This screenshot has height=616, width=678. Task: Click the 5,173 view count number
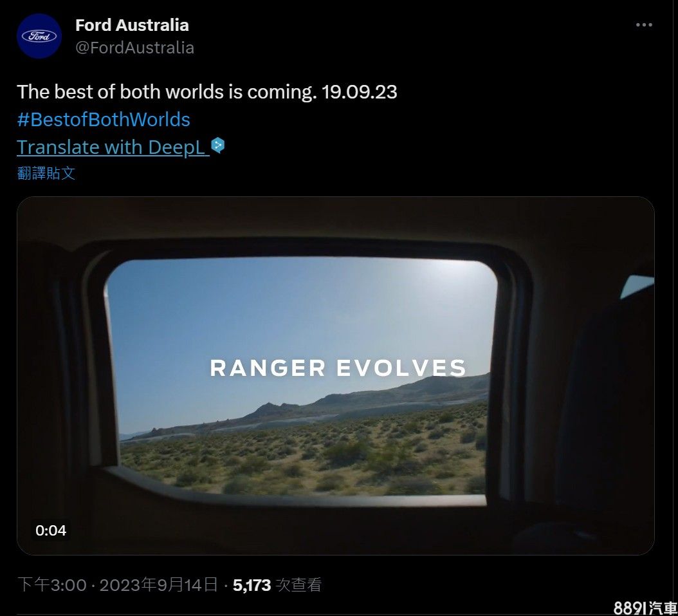coord(252,585)
